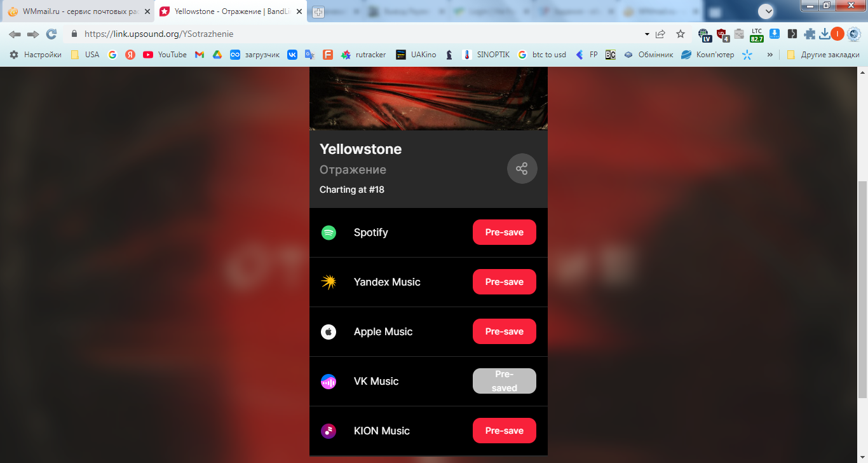The width and height of the screenshot is (868, 463).
Task: Reload the page with the refresh icon
Action: coord(51,34)
